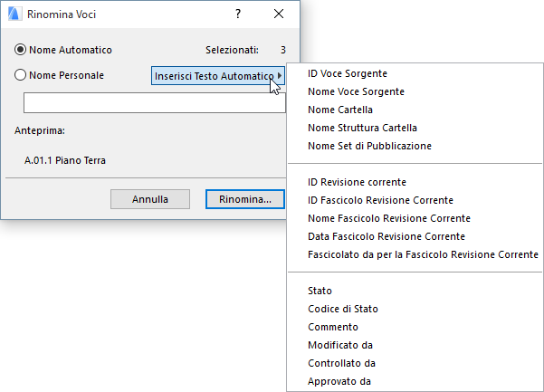This screenshot has height=392, width=544.
Task: Click the help question mark button
Action: click(x=237, y=14)
